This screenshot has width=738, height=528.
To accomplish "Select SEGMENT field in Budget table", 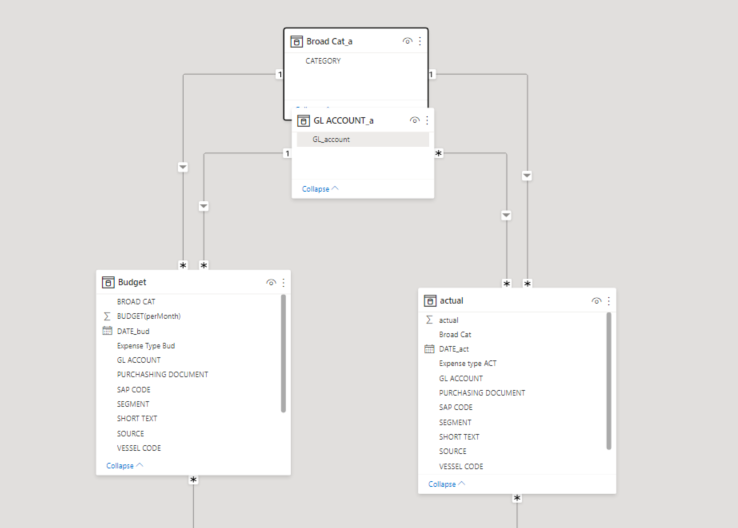I will [x=133, y=404].
